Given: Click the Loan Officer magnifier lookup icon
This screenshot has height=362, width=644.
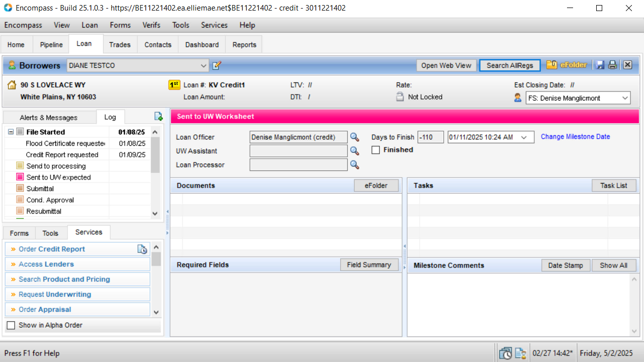Looking at the screenshot, I should (355, 137).
